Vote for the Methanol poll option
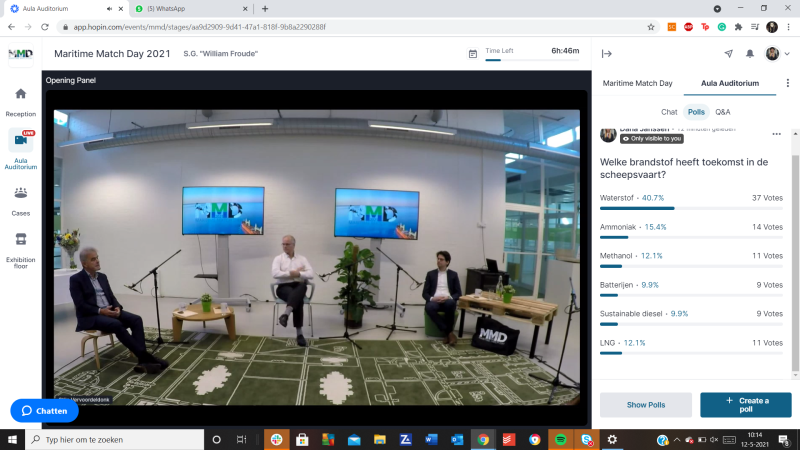Image resolution: width=800 pixels, height=450 pixels. click(691, 260)
